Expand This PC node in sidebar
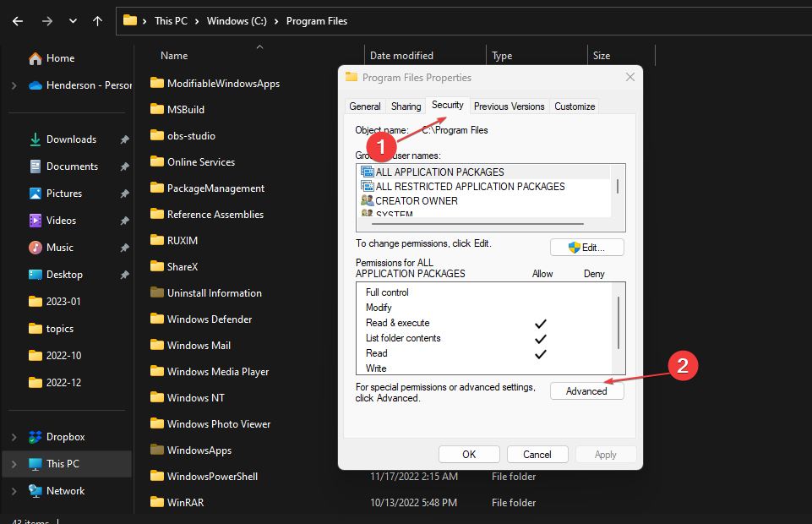812x524 pixels. (x=14, y=464)
